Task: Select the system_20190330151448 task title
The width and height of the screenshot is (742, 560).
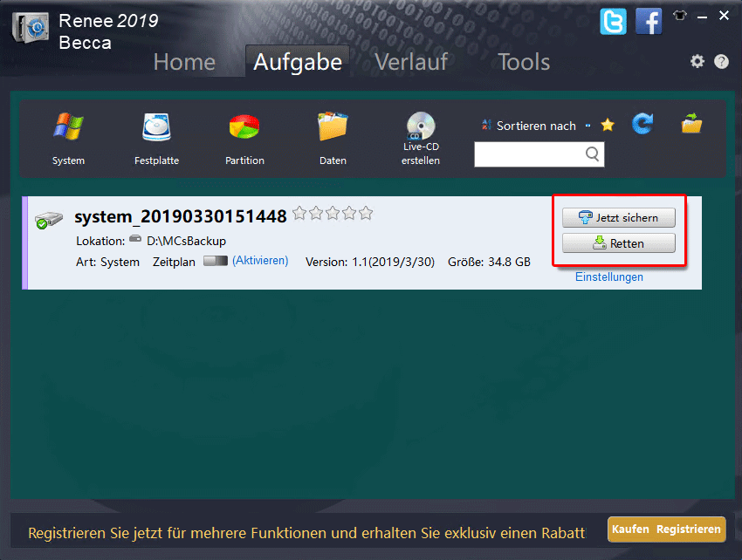Action: (x=181, y=216)
